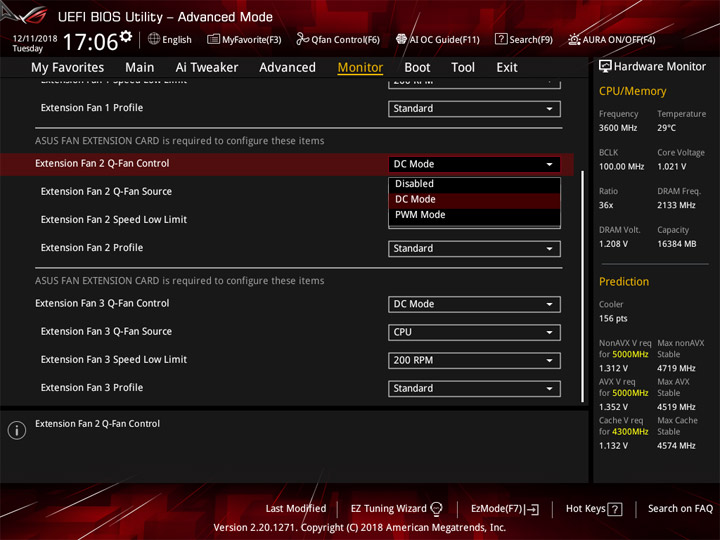The height and width of the screenshot is (540, 720).
Task: Click the Prediction section heading
Action: [624, 281]
